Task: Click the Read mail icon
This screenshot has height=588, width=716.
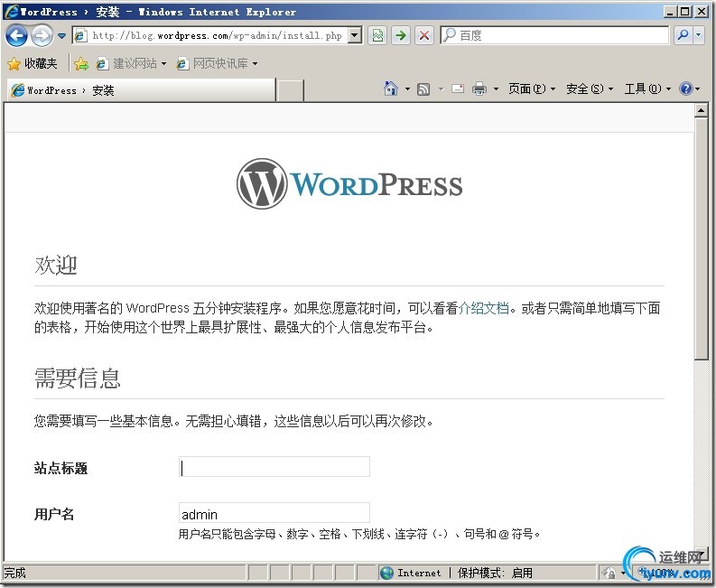Action: tap(458, 89)
